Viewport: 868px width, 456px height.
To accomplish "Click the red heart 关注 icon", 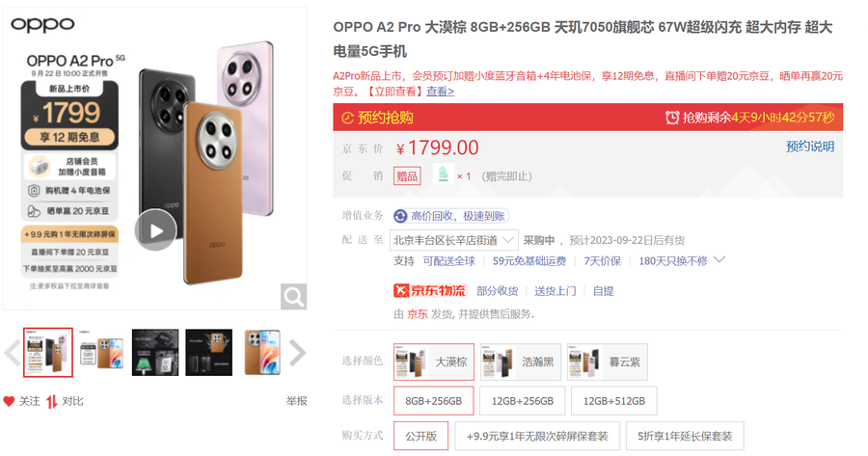I will [x=9, y=401].
